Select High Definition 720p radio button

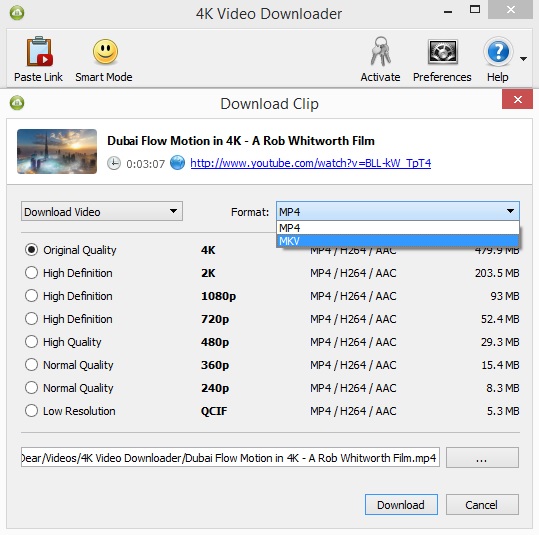(31, 319)
